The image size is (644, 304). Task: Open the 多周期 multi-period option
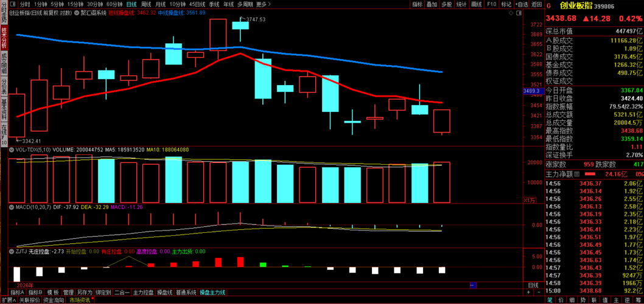click(x=245, y=4)
